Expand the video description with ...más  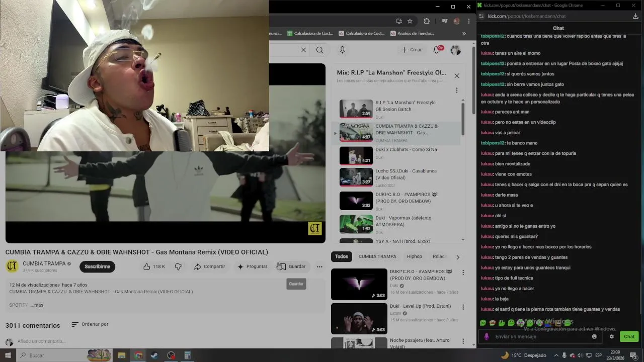click(37, 305)
